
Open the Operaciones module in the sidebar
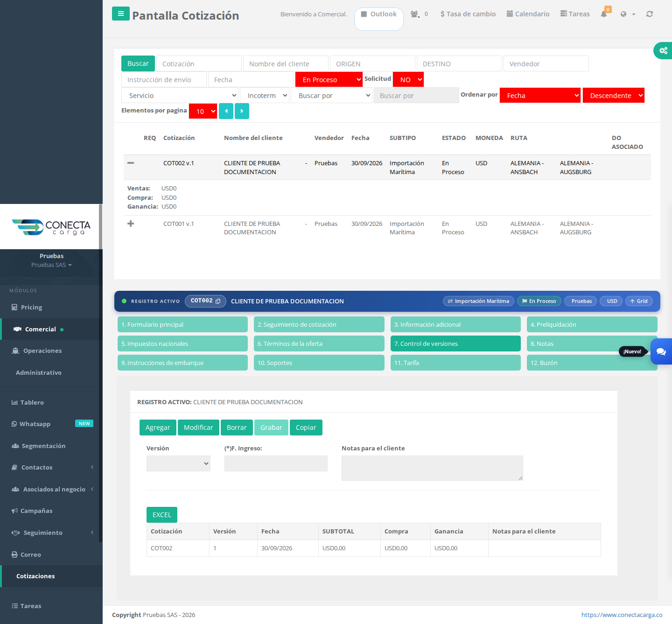(42, 351)
